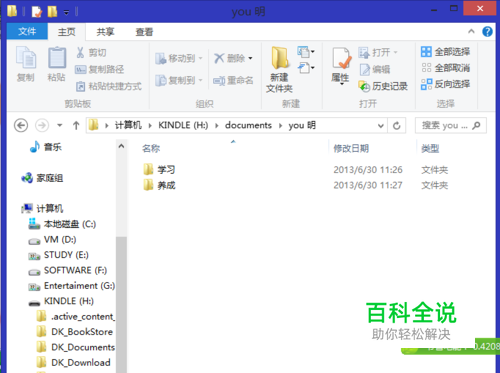This screenshot has width=500, height=373.
Task: Click the Forward navigation arrow
Action: click(x=42, y=126)
